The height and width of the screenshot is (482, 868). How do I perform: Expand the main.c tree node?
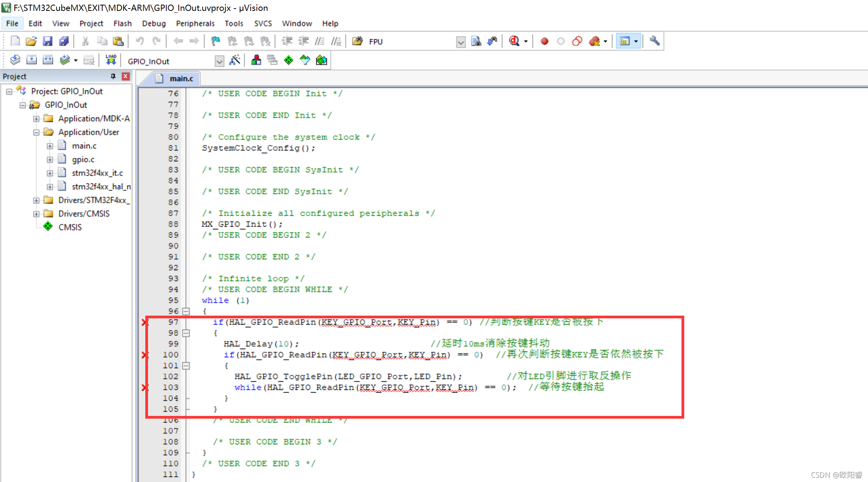(50, 146)
